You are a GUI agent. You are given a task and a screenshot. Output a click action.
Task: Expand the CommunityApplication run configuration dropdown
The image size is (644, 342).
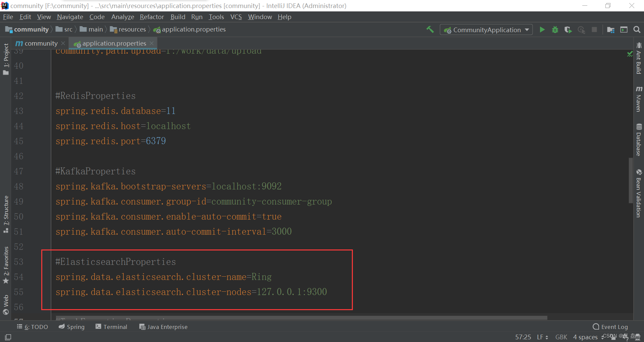click(x=527, y=30)
